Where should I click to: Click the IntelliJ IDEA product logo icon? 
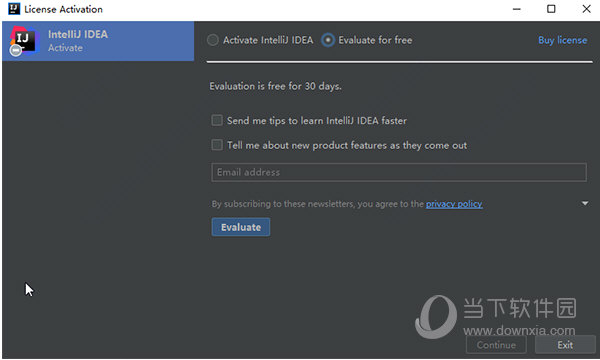click(24, 41)
